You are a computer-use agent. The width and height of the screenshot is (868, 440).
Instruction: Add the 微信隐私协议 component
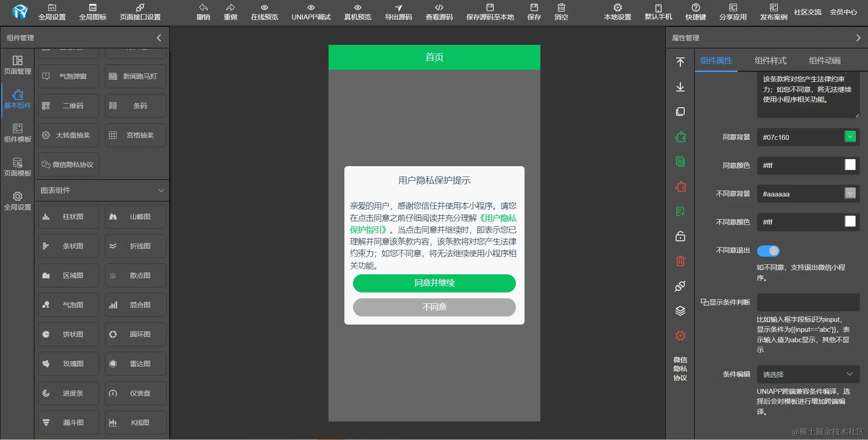(68, 165)
